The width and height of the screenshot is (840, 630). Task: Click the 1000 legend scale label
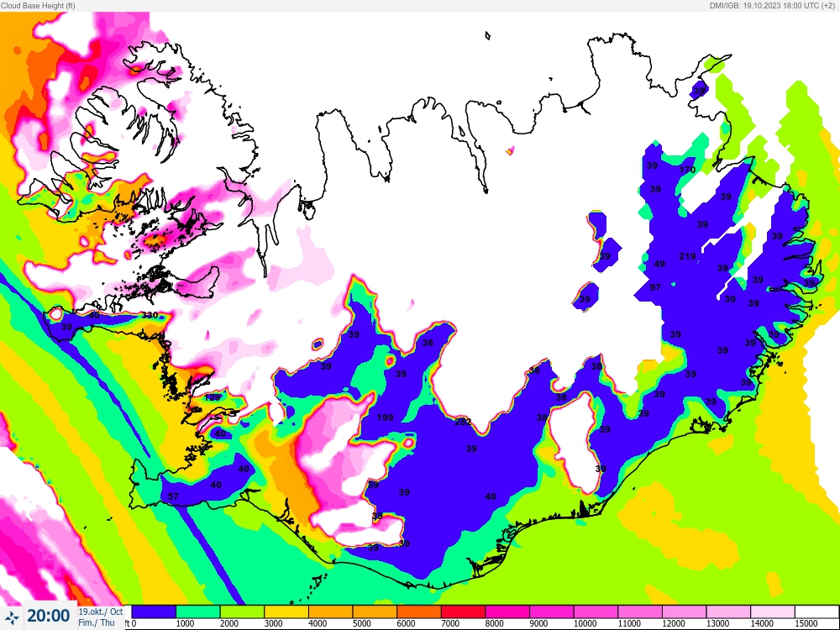(185, 623)
